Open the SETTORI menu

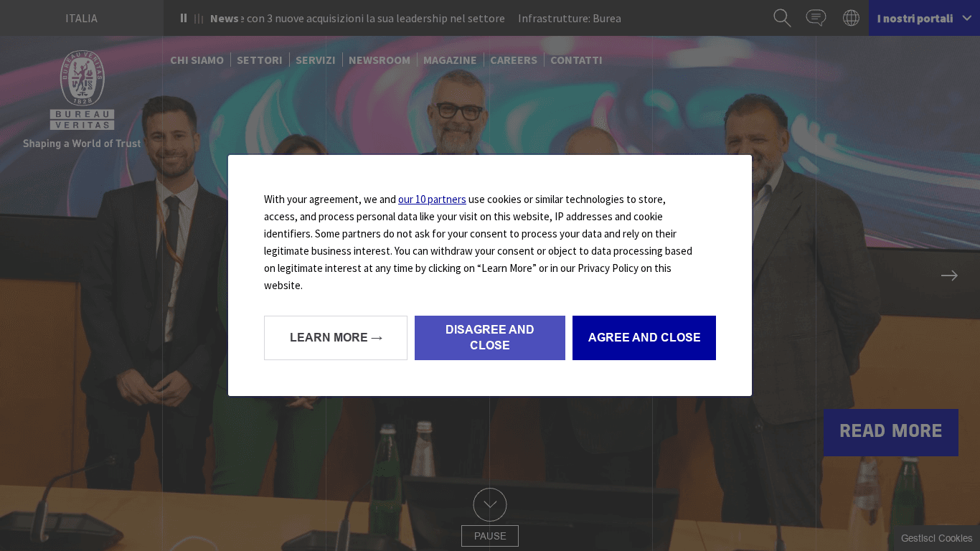(260, 60)
